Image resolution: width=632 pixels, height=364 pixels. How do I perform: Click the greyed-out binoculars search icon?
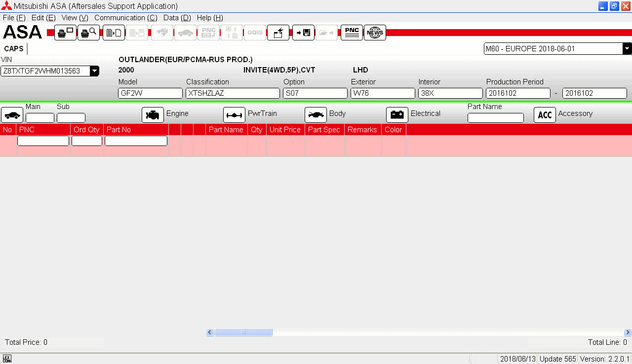click(x=162, y=33)
